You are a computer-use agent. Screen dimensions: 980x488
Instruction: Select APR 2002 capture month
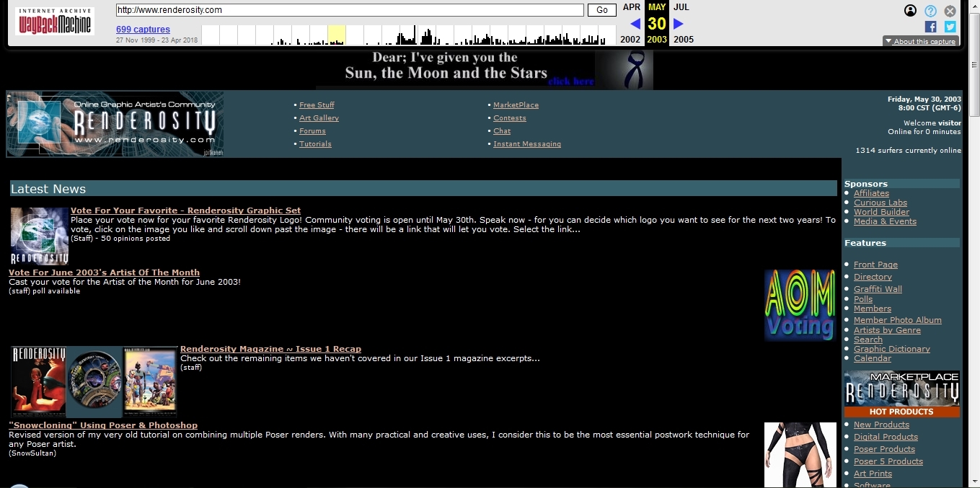tap(631, 7)
